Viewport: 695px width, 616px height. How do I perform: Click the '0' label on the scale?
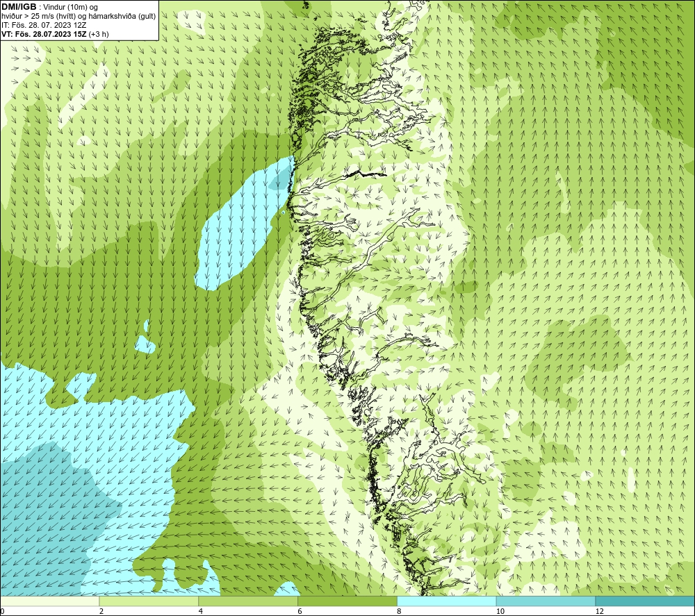coord(2,612)
